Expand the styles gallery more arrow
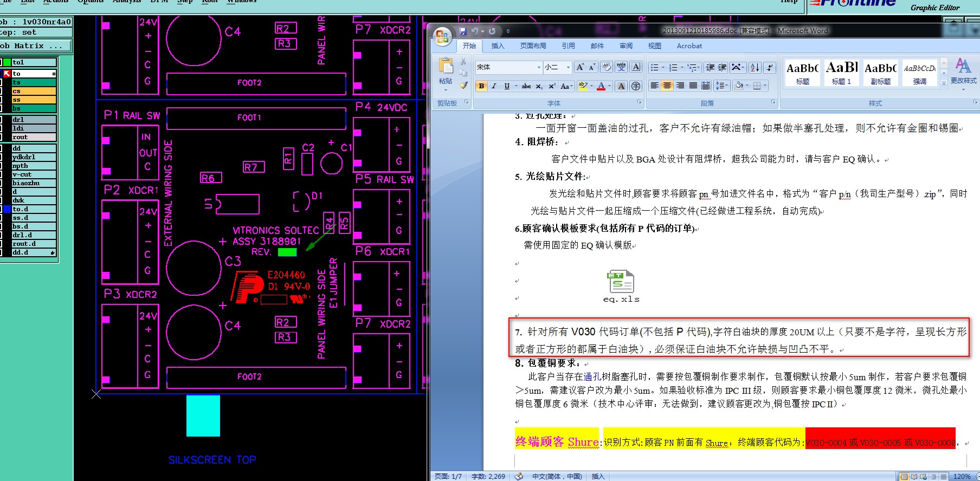This screenshot has height=481, width=980. 944,83
